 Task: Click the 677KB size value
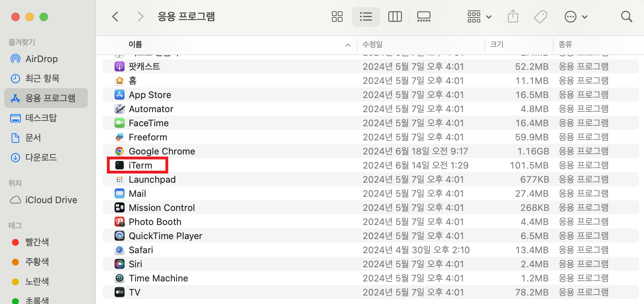click(x=535, y=180)
